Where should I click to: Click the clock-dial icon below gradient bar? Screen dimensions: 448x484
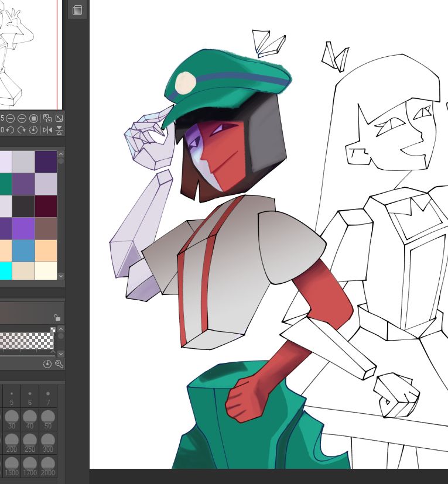pos(47,364)
